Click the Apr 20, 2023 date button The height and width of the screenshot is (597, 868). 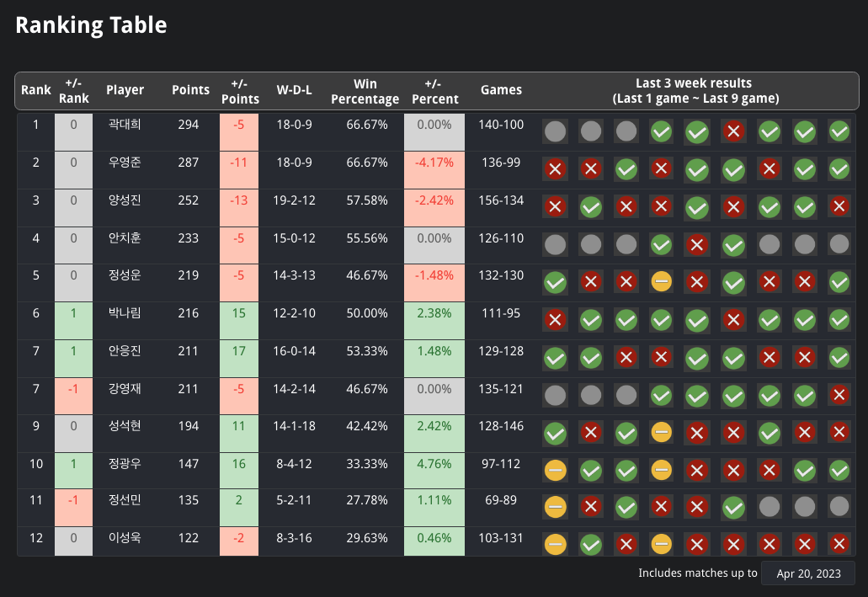807,573
